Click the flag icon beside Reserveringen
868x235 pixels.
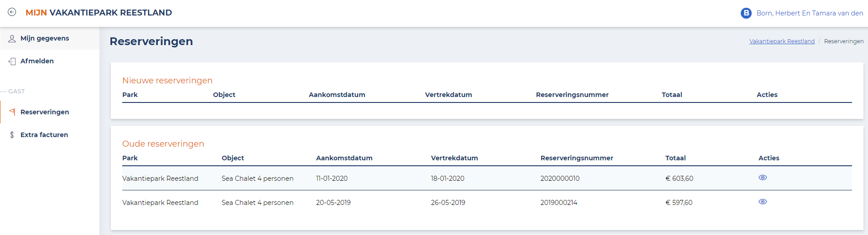[x=12, y=112]
